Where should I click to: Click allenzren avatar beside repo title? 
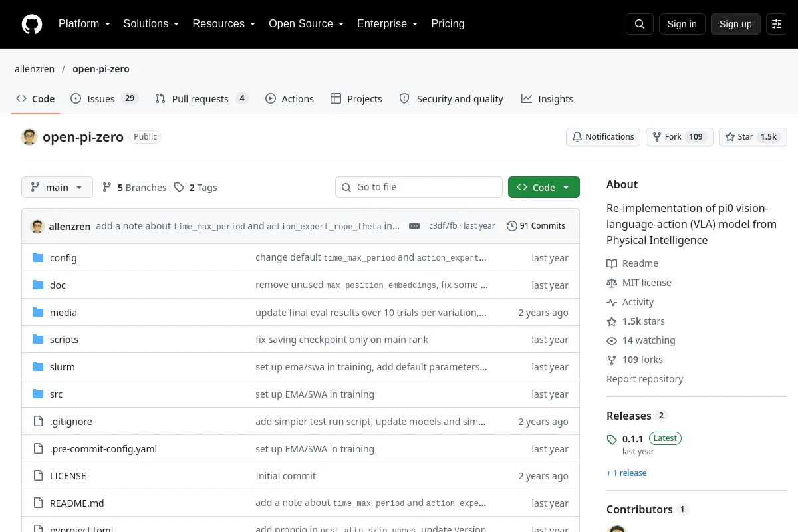29,137
